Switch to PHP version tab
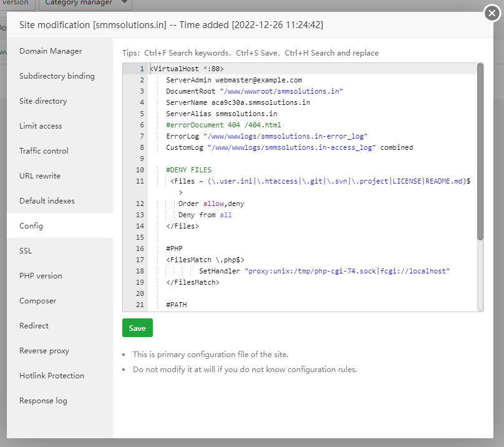The image size is (504, 447). (x=41, y=276)
